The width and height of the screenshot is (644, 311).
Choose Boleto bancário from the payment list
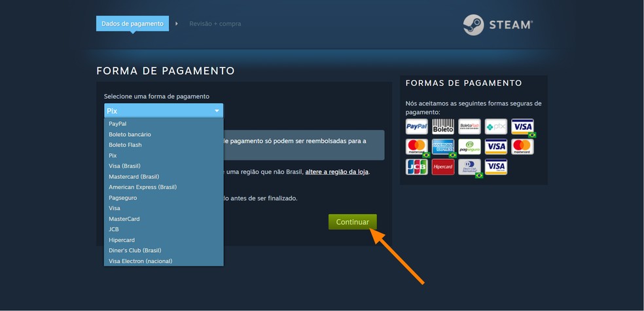(164, 134)
